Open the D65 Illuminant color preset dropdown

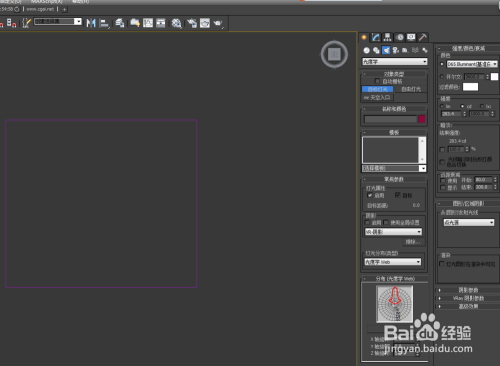472,64
